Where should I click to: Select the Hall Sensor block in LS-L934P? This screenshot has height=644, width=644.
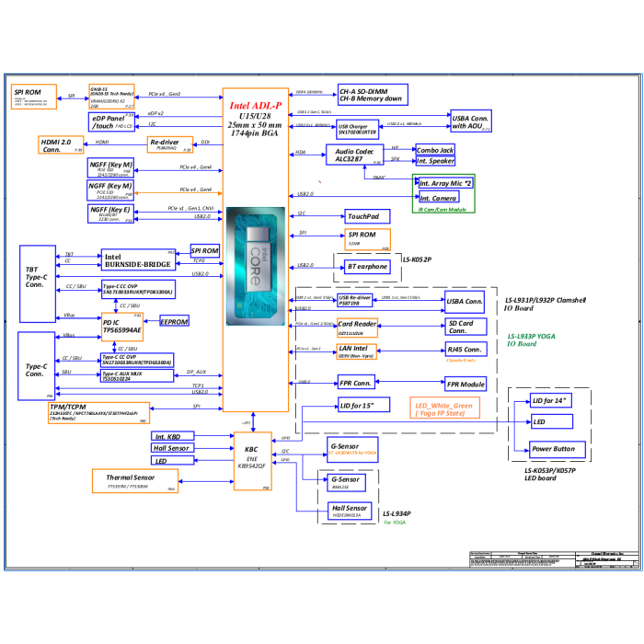[350, 511]
